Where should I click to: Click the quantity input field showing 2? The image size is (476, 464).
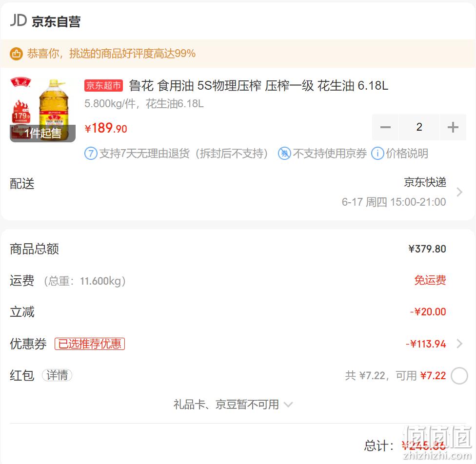click(x=419, y=127)
